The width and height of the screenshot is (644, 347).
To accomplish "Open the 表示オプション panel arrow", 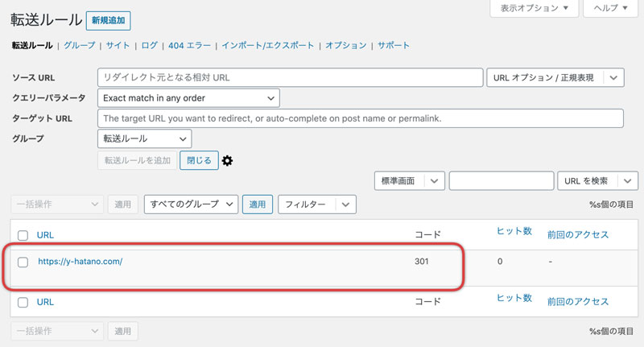I will coord(566,8).
